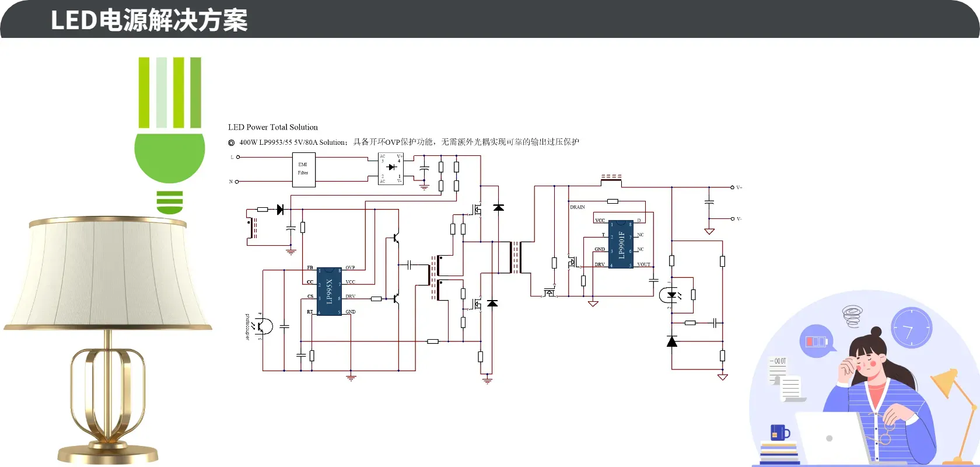This screenshot has width=980, height=467.
Task: Click the FB pin label on LP995X
Action: [310, 267]
